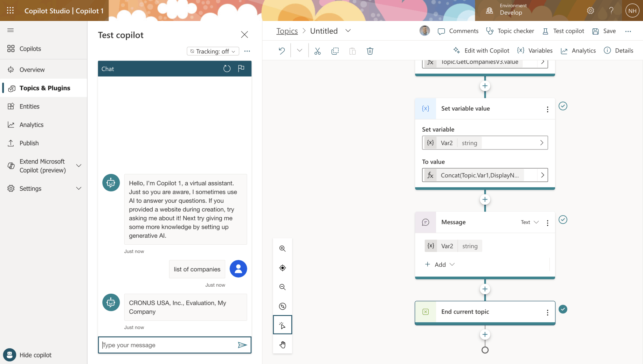Click the flag icon in Chat header
Image resolution: width=643 pixels, height=364 pixels.
[x=241, y=69]
